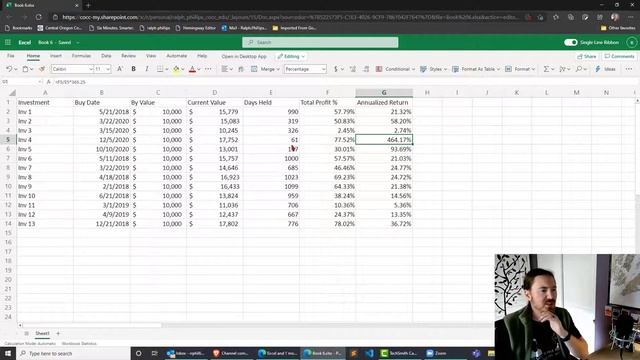Screen dimensions: 640x360
Task: Click Workbook Statistics in status bar
Action: point(79,344)
